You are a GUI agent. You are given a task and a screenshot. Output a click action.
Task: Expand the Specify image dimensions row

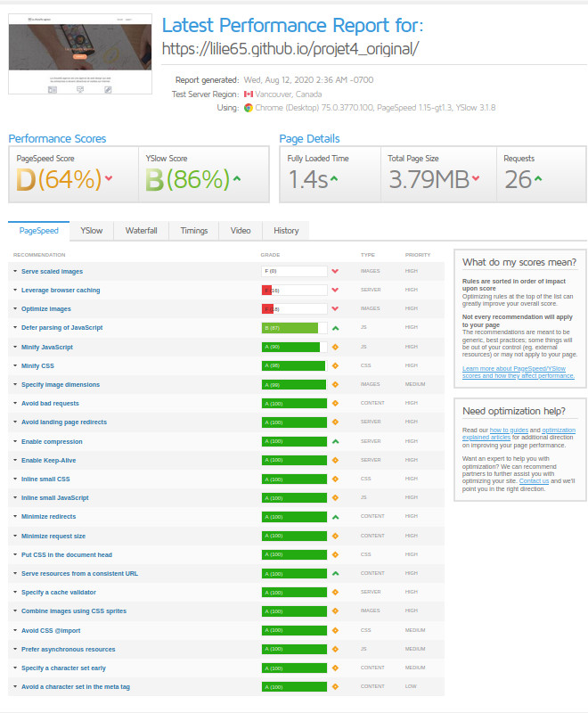[60, 384]
